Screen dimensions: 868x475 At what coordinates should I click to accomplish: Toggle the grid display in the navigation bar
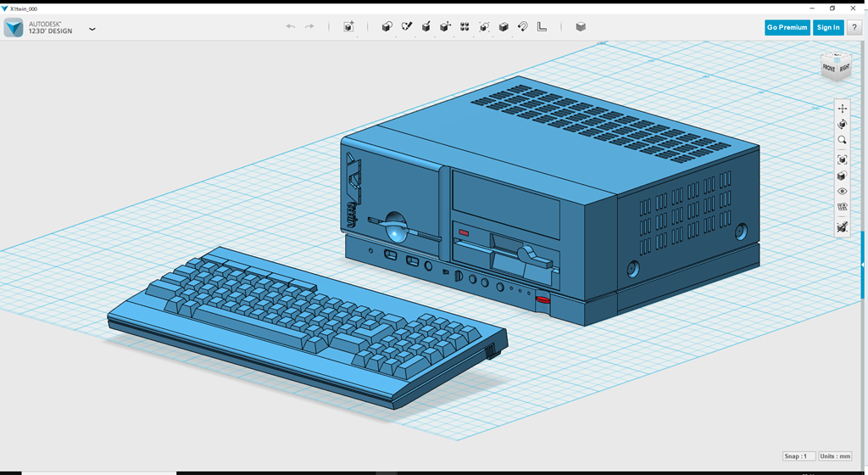pos(842,207)
